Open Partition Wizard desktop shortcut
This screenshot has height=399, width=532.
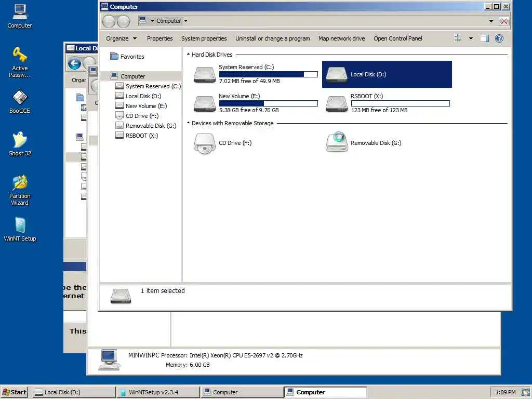(20, 190)
